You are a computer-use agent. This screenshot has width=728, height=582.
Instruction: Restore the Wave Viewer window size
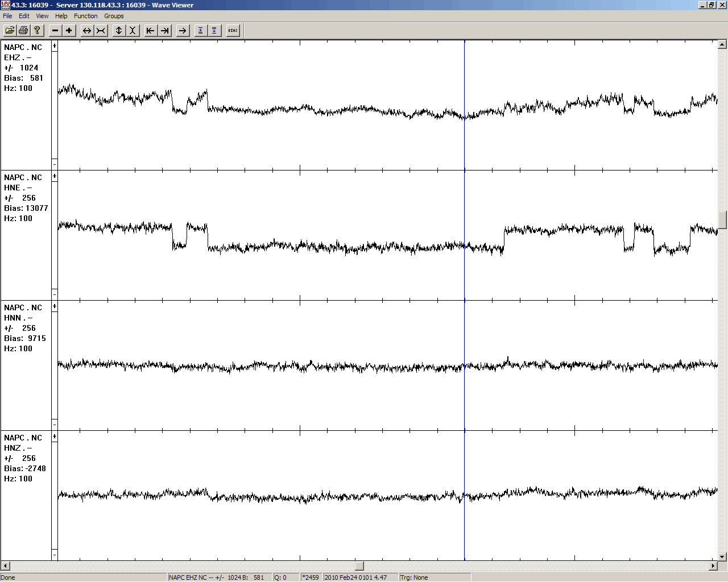point(712,5)
